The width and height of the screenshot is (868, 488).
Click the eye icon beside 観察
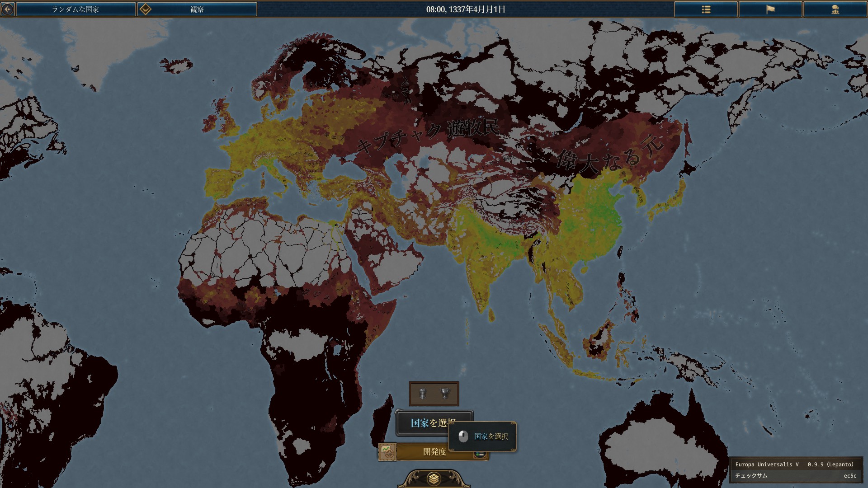pyautogui.click(x=145, y=9)
